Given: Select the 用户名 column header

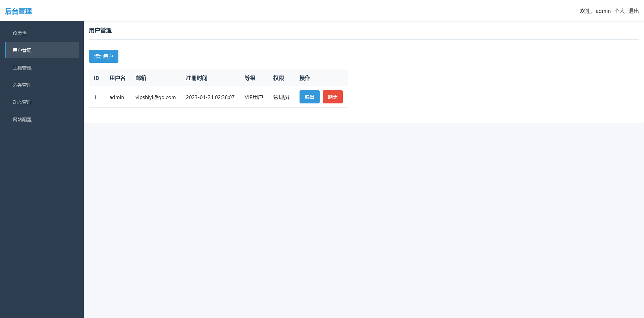Looking at the screenshot, I should click(117, 78).
